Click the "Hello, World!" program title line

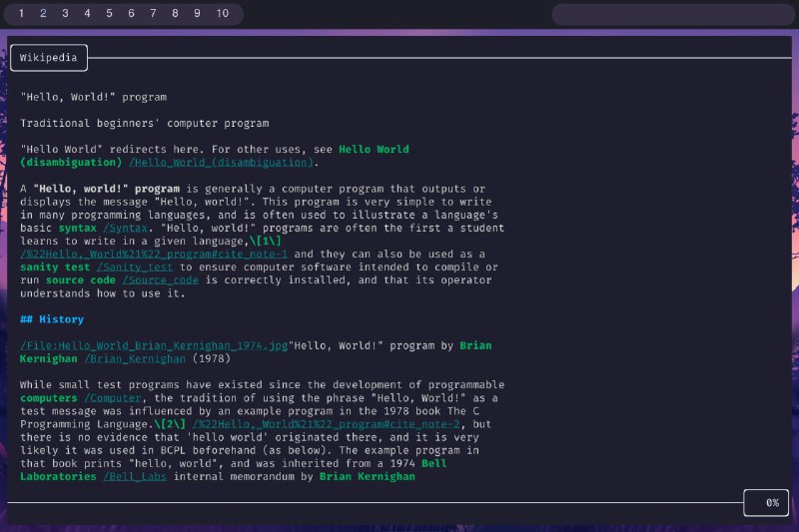click(x=93, y=97)
